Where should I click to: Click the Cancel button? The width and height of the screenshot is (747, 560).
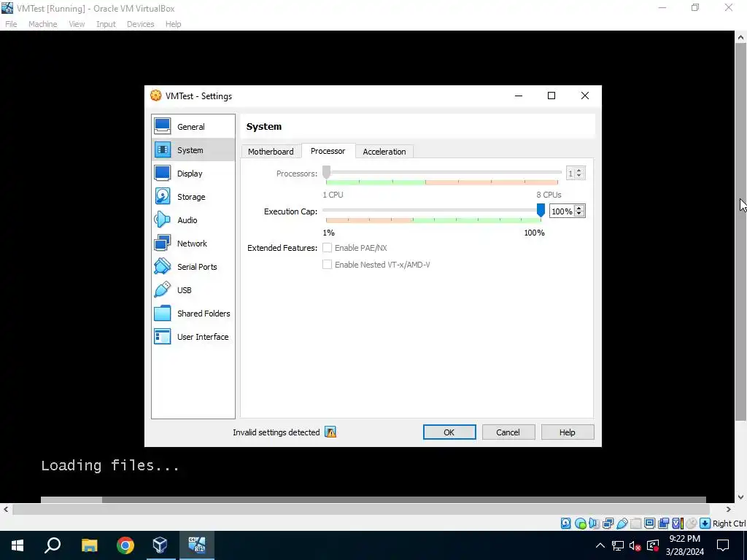coord(508,432)
